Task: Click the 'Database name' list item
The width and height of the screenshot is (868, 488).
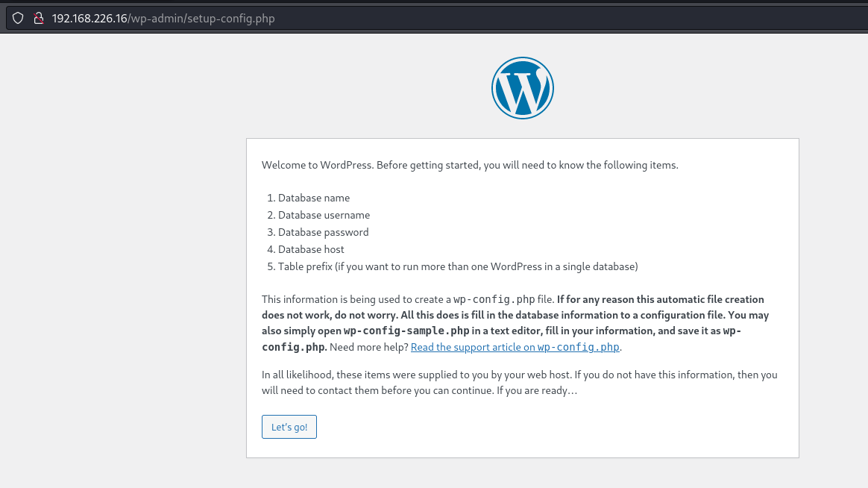Action: (x=314, y=198)
